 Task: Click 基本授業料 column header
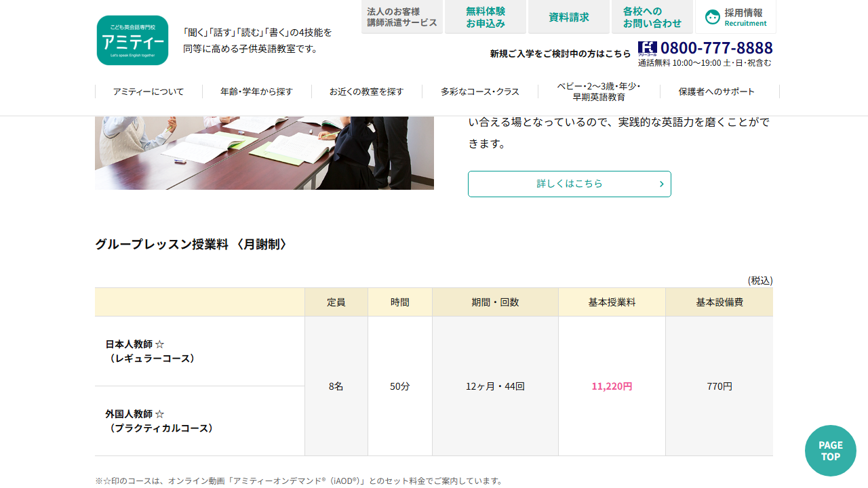pyautogui.click(x=612, y=302)
